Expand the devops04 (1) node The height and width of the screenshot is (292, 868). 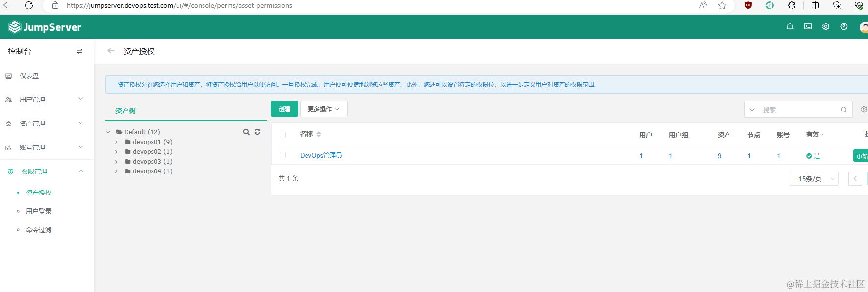click(116, 171)
